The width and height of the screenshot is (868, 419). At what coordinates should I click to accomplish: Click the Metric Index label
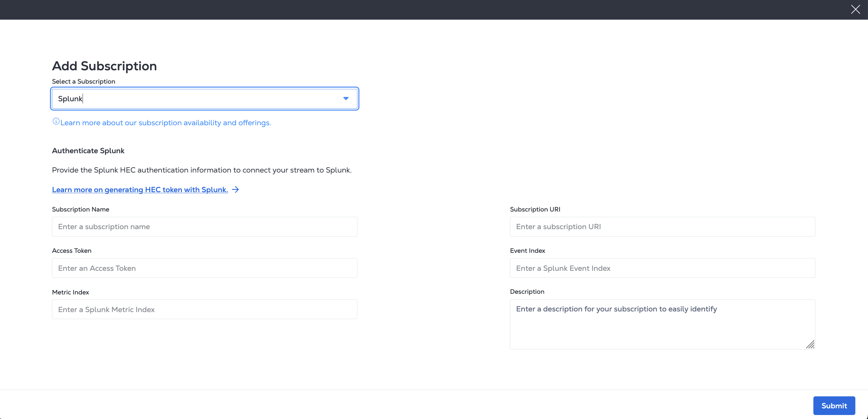pos(70,292)
